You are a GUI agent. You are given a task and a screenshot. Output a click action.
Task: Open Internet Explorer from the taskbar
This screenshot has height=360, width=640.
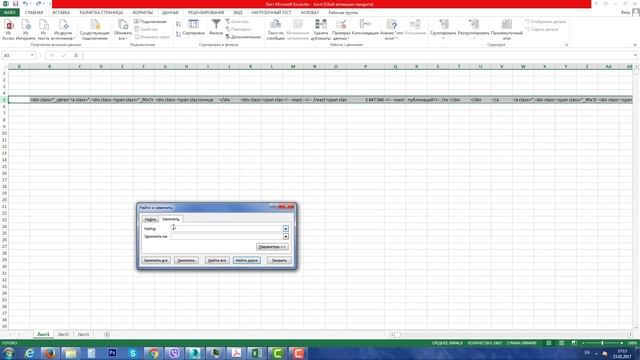coord(29,353)
